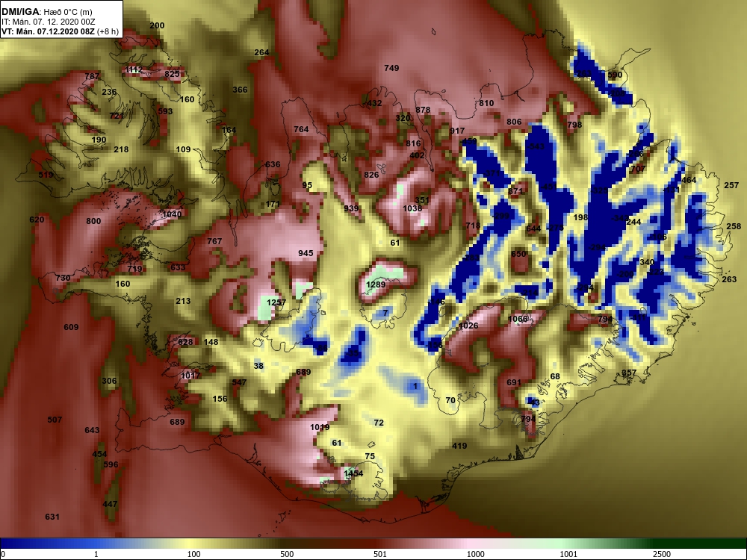Click the 2500 label on the color legend
Image resolution: width=747 pixels, height=560 pixels.
click(x=661, y=554)
